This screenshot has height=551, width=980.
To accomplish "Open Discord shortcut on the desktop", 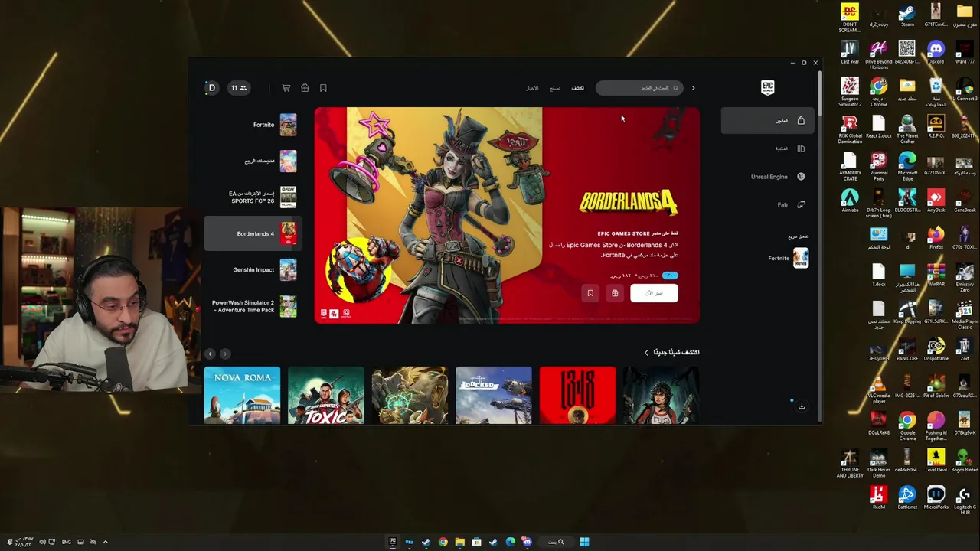I will (936, 52).
